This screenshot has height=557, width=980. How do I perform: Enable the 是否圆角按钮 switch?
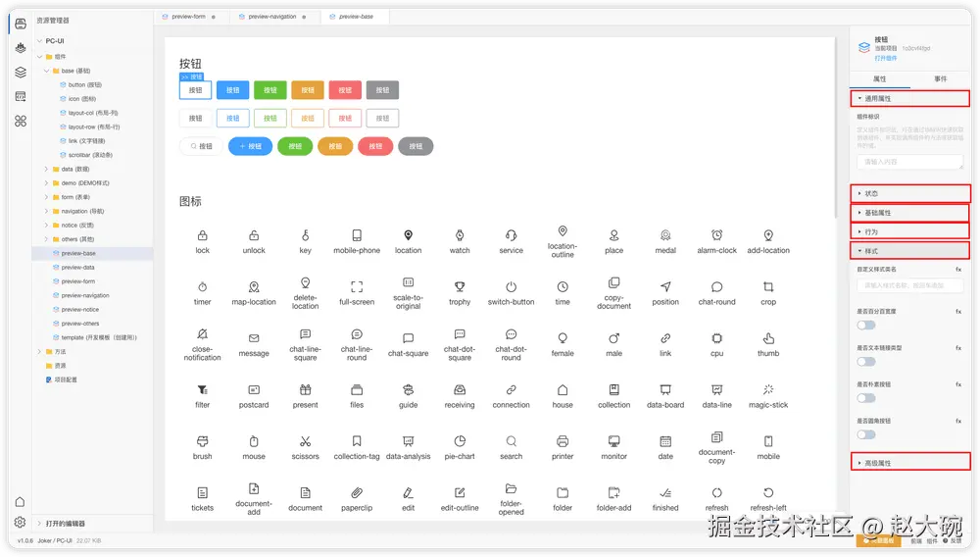tap(866, 434)
